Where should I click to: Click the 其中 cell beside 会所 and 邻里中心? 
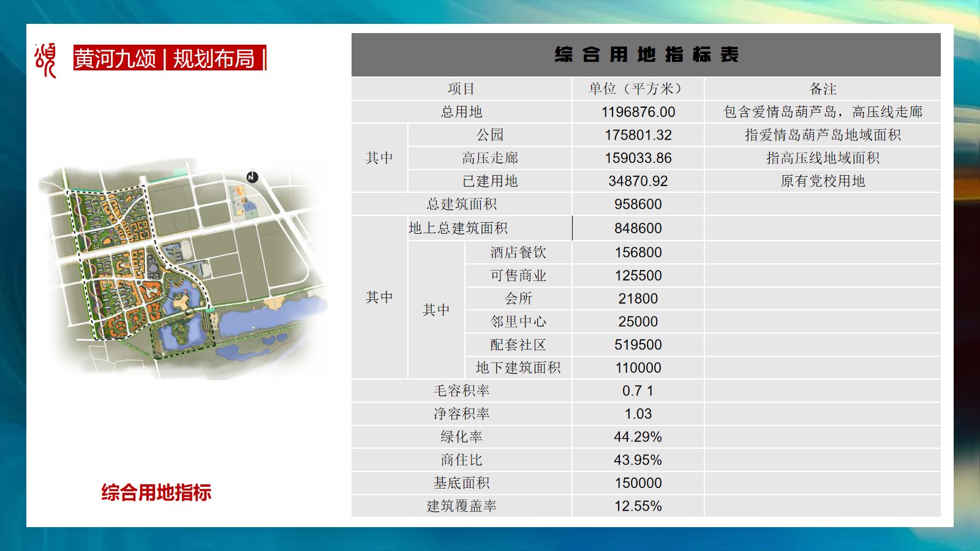point(436,310)
